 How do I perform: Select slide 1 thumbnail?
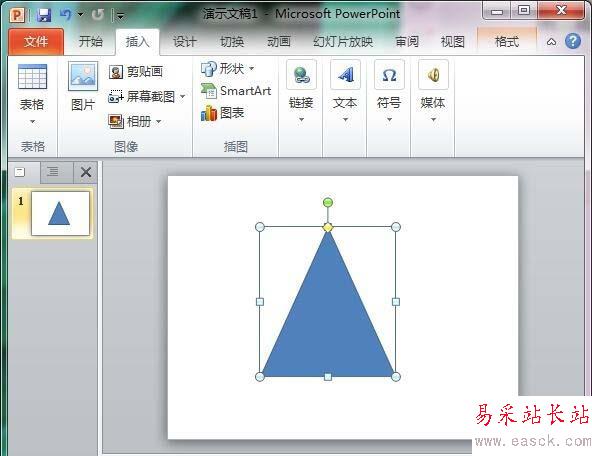click(x=60, y=213)
